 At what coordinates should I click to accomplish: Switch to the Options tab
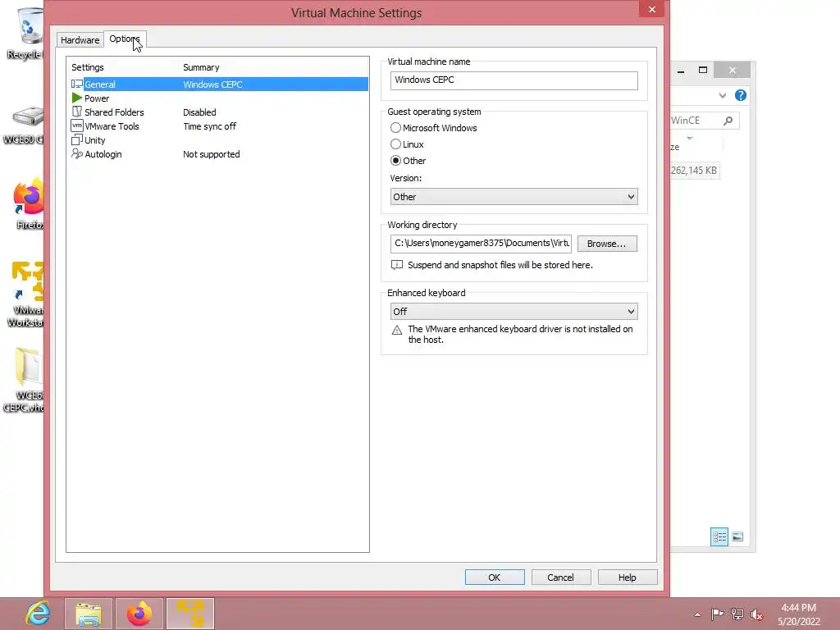click(x=125, y=39)
